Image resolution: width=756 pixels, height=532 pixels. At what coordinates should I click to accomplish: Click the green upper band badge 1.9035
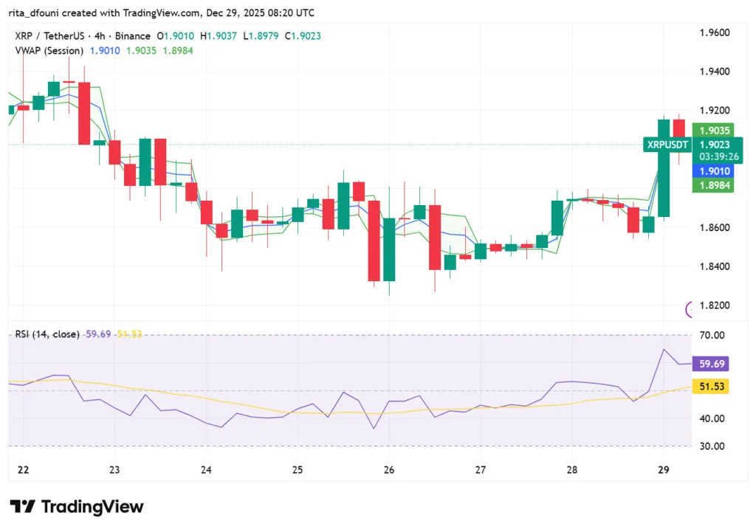tap(713, 130)
